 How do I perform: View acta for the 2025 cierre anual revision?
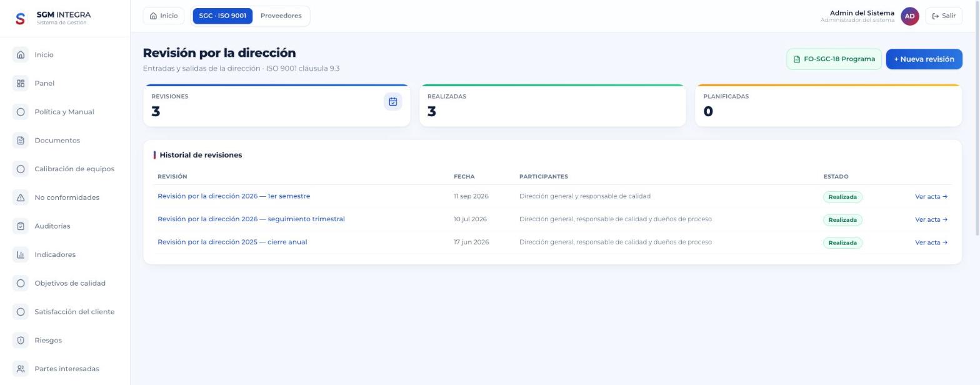point(931,242)
